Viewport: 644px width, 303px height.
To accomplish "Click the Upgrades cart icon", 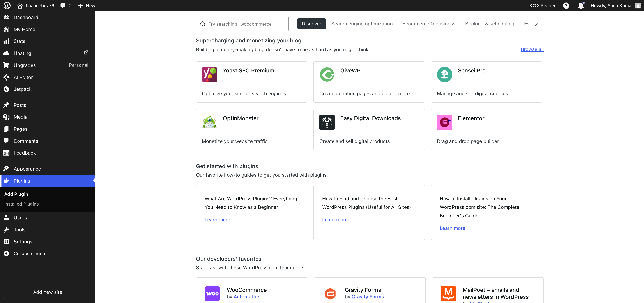I will pyautogui.click(x=7, y=65).
